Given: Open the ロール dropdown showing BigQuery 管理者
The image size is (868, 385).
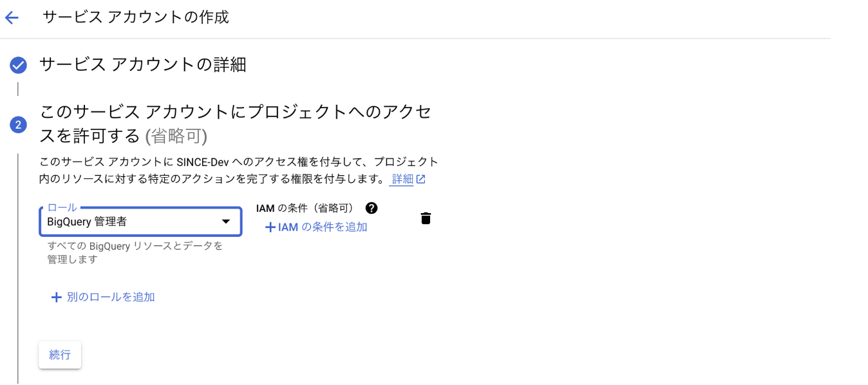Looking at the screenshot, I should click(140, 221).
